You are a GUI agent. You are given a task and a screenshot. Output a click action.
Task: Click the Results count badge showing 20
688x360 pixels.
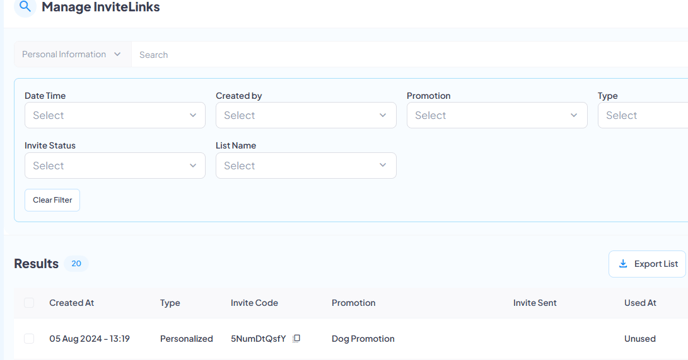click(x=76, y=263)
